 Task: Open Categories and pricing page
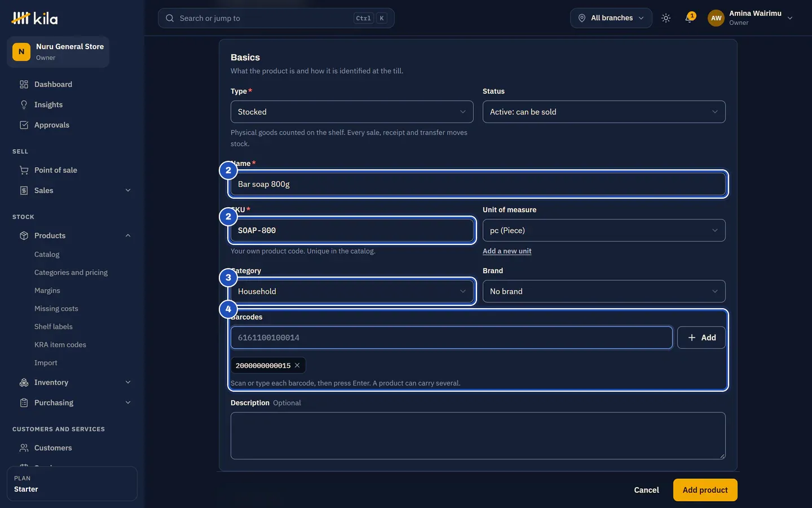pyautogui.click(x=71, y=273)
